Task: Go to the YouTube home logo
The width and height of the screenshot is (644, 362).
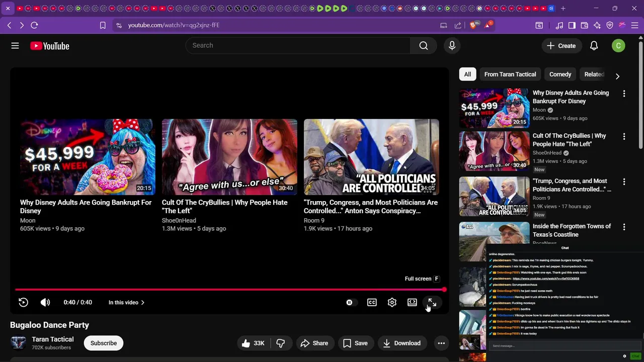Action: pyautogui.click(x=49, y=46)
